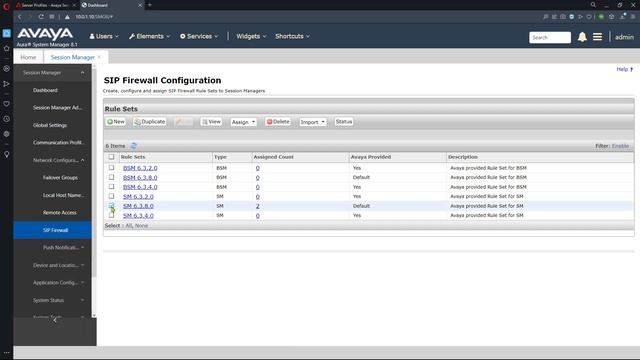Click the Filter Enable link

(620, 146)
